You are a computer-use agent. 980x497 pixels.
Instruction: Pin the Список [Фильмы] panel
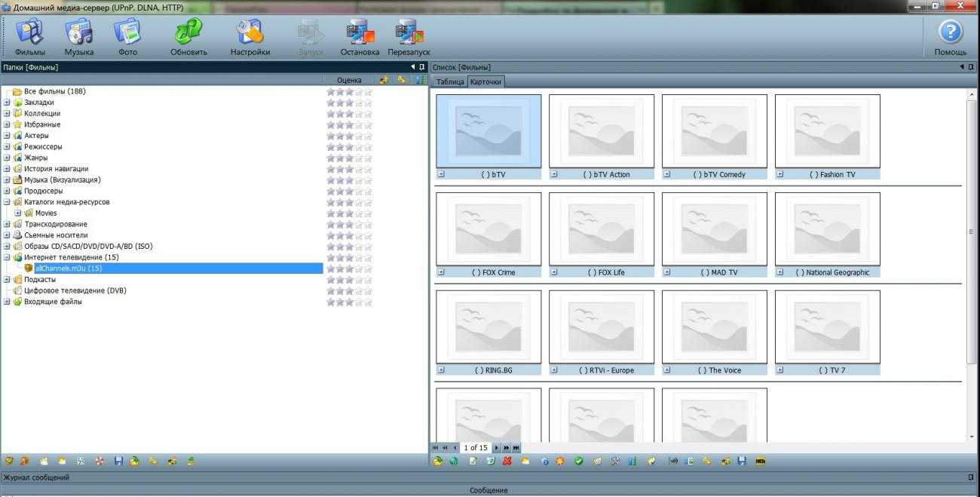(x=971, y=67)
